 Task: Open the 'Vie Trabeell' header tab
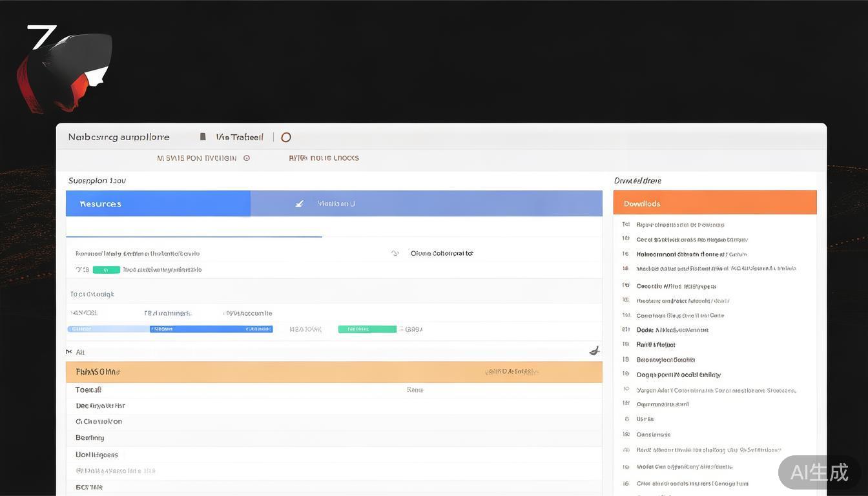click(240, 137)
